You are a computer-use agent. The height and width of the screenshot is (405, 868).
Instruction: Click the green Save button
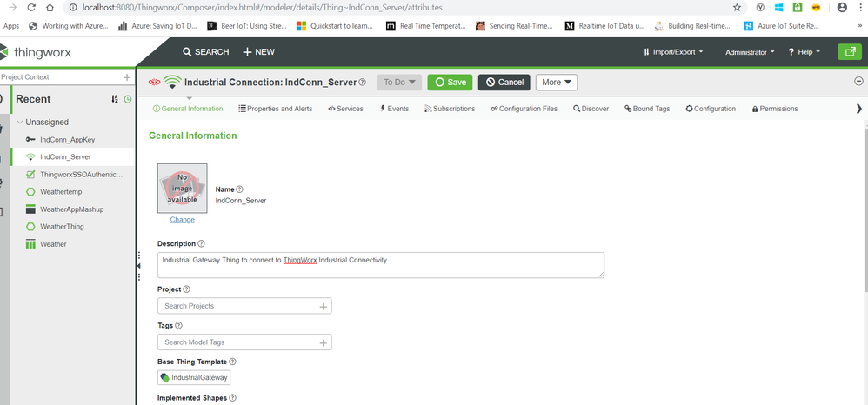pos(450,83)
